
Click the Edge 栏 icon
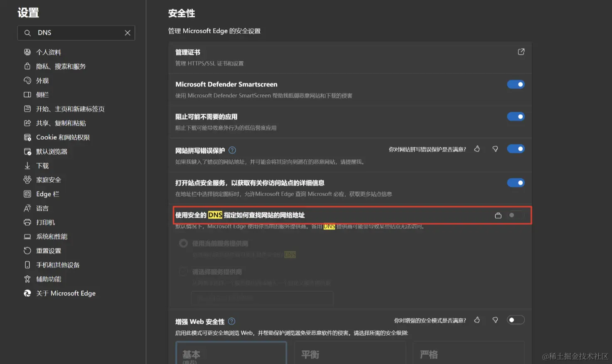[x=27, y=194]
